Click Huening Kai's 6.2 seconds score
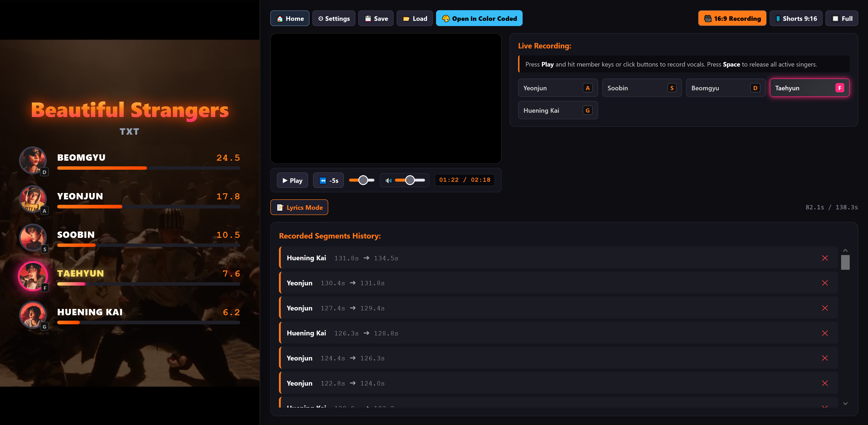 coord(231,312)
